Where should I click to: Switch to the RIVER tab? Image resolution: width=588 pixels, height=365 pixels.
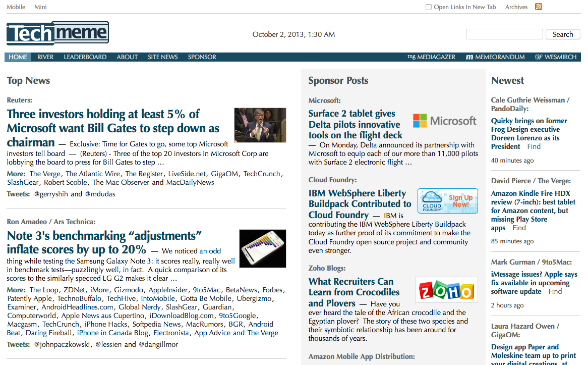(45, 57)
